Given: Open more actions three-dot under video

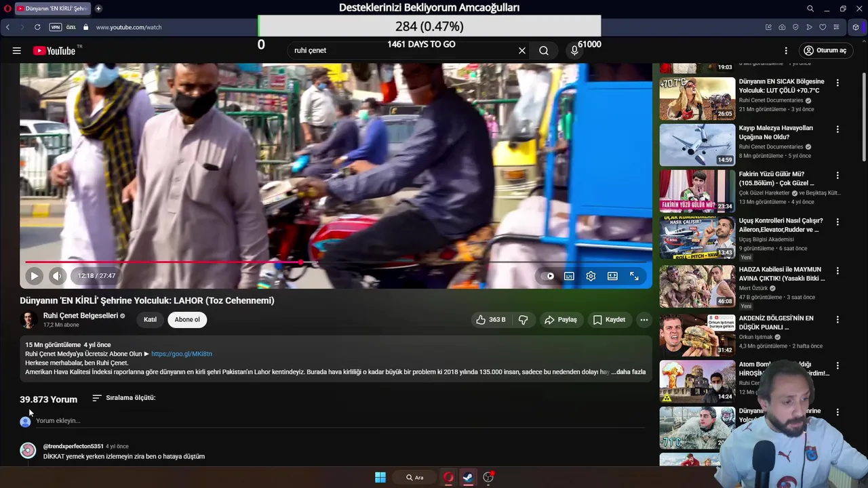Looking at the screenshot, I should pos(644,320).
